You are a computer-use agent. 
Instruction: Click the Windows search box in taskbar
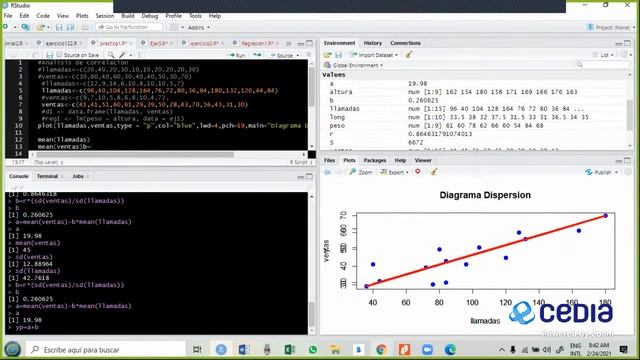click(x=106, y=350)
